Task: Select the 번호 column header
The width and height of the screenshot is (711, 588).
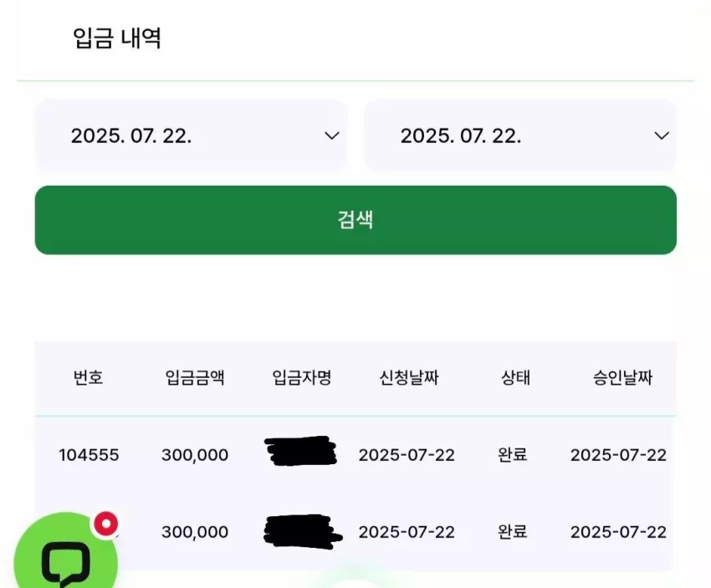Action: [x=89, y=377]
